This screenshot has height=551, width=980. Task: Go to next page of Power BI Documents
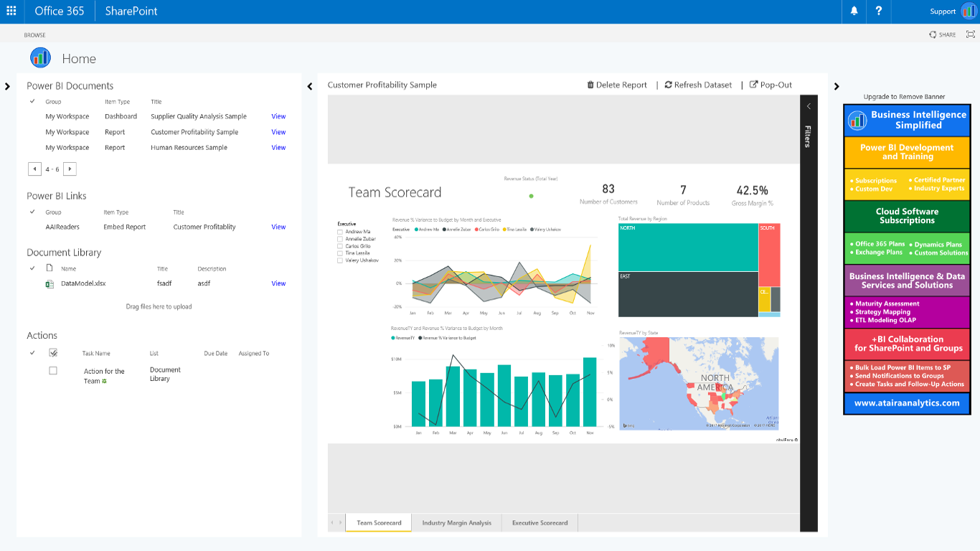pyautogui.click(x=70, y=169)
